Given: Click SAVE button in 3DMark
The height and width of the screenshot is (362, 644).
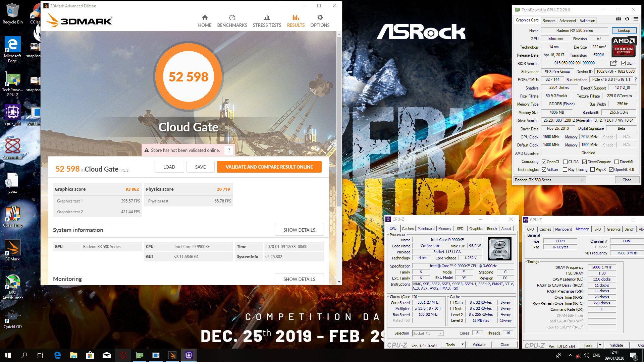Looking at the screenshot, I should tap(201, 167).
